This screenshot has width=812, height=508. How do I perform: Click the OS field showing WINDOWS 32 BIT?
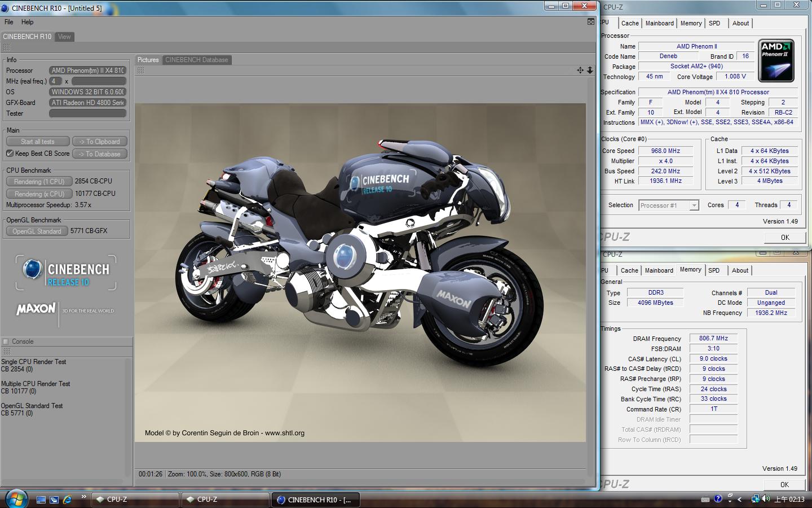coord(87,92)
